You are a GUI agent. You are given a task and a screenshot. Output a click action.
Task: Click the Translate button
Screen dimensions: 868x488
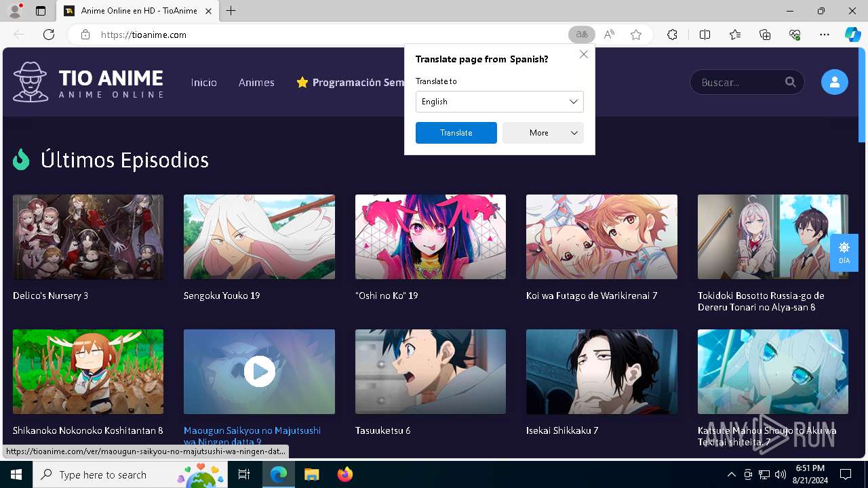pos(456,133)
